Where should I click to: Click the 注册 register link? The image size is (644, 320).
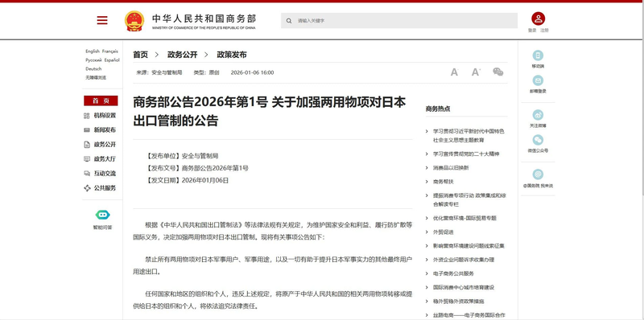(x=544, y=31)
